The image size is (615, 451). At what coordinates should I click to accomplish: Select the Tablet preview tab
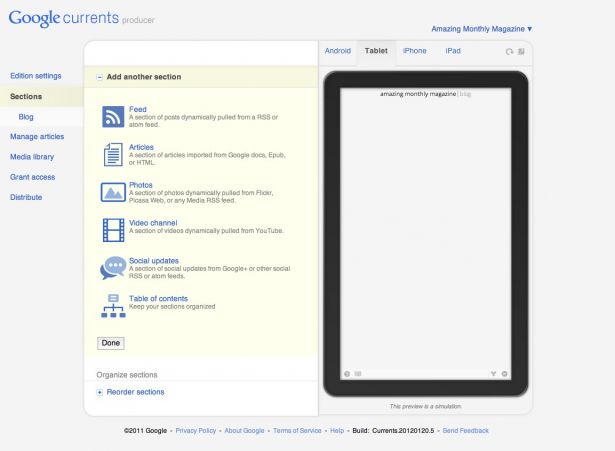[376, 51]
